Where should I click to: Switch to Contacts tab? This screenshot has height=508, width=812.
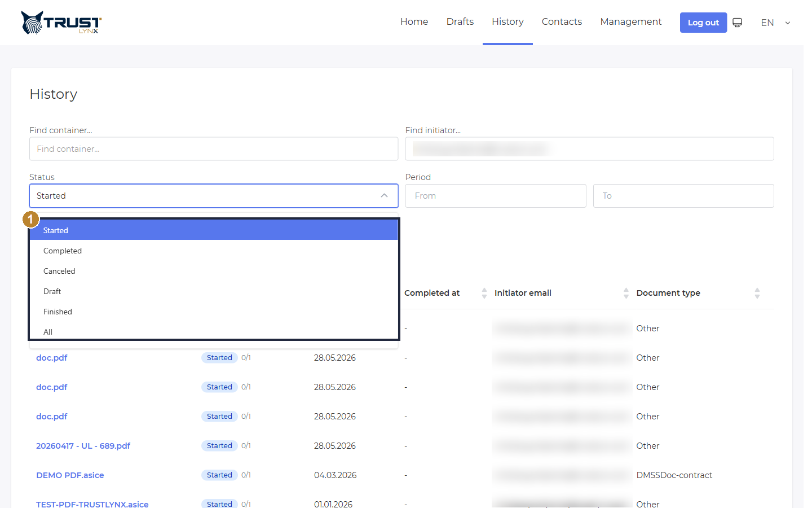(562, 22)
